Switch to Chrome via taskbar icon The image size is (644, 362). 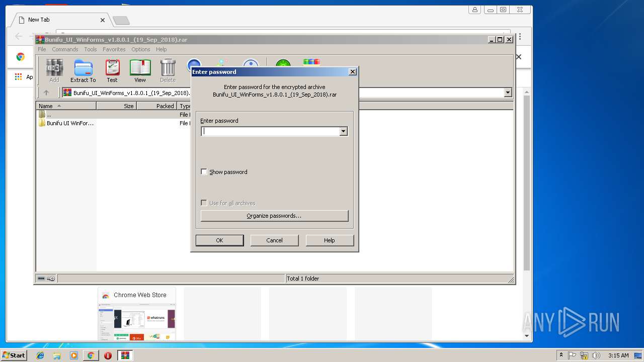pyautogui.click(x=91, y=355)
